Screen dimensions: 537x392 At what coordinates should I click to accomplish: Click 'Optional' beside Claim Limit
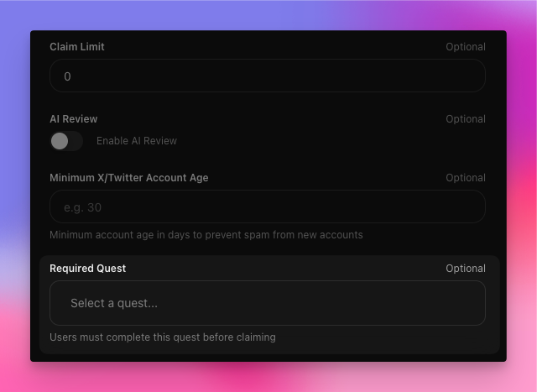(466, 47)
